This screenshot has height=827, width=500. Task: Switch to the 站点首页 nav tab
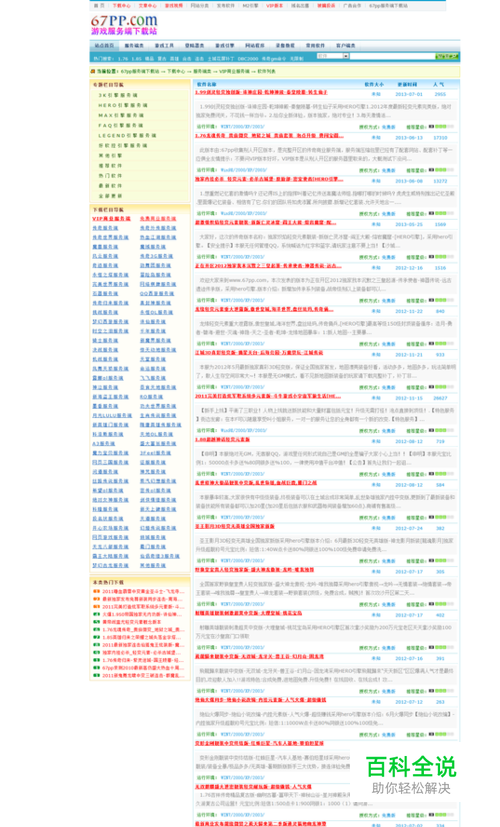coord(104,46)
